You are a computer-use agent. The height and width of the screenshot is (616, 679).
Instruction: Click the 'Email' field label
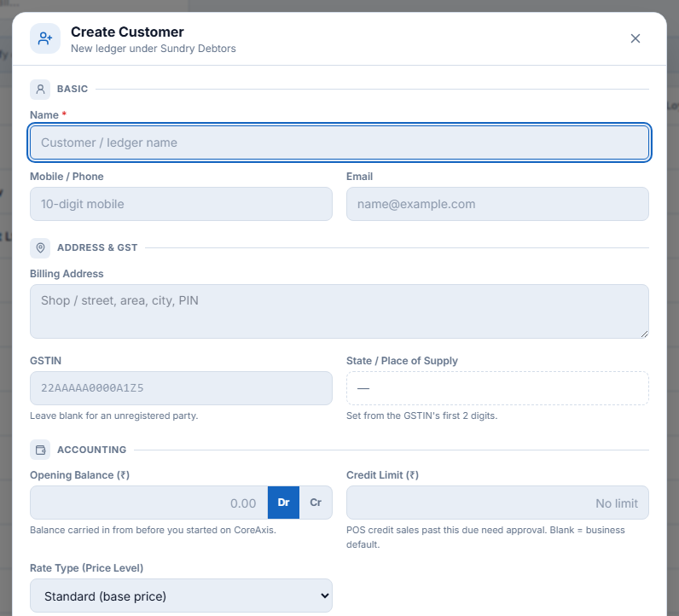[359, 177]
